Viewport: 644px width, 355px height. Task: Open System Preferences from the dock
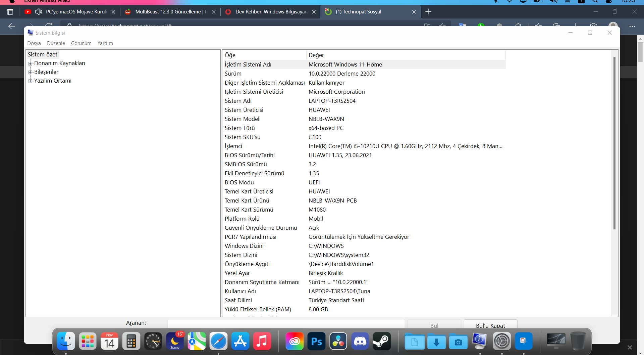pyautogui.click(x=502, y=341)
